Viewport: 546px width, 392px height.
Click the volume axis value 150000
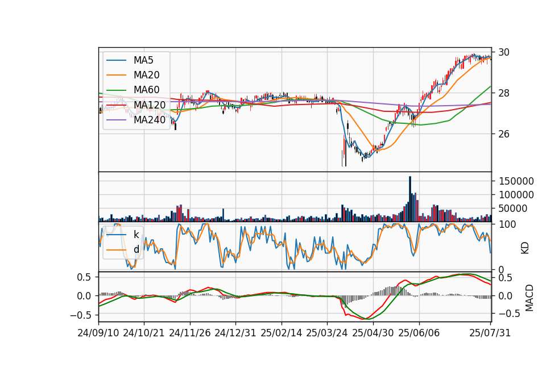(516, 181)
